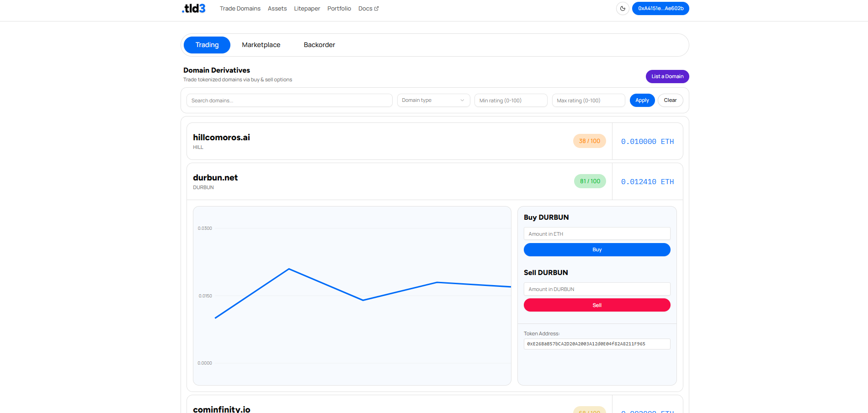Click the Max rating input
868x413 pixels.
[x=588, y=101]
